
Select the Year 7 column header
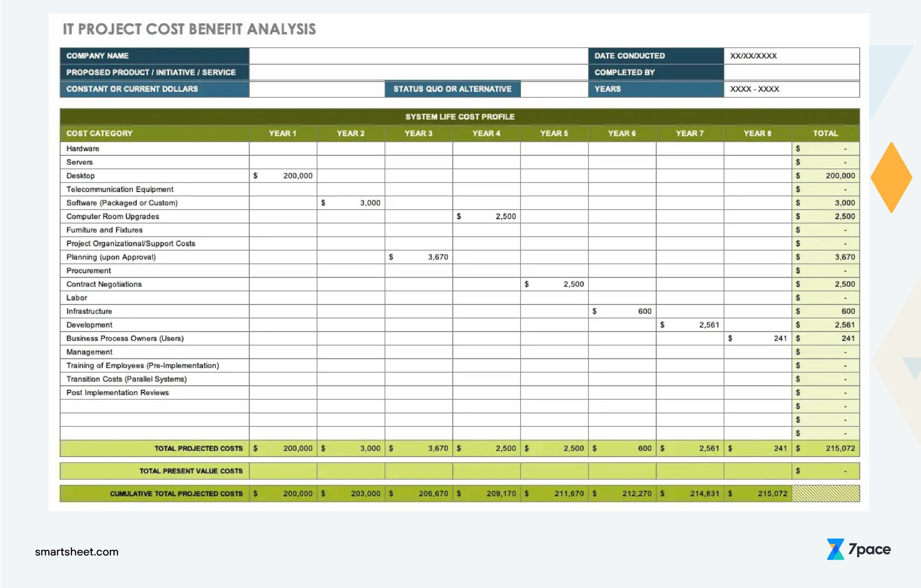[x=690, y=133]
